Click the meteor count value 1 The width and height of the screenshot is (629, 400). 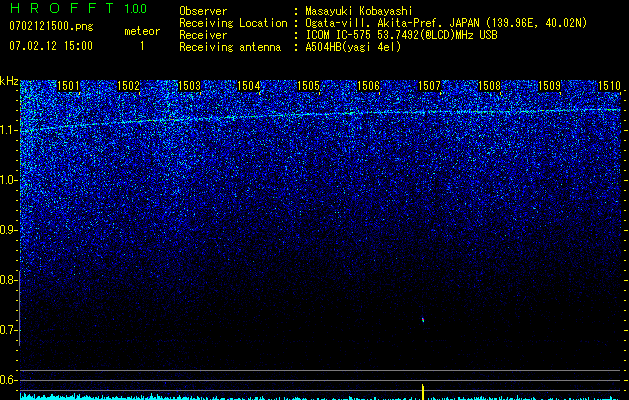(142, 46)
